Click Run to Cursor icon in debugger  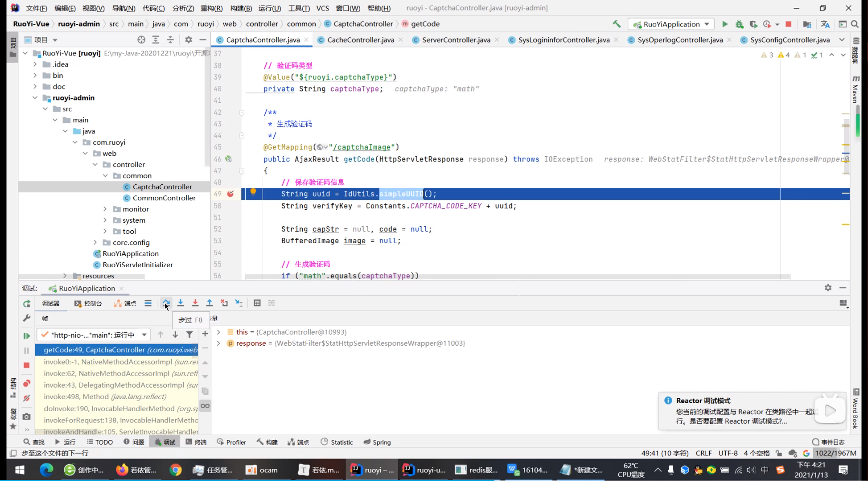click(239, 303)
